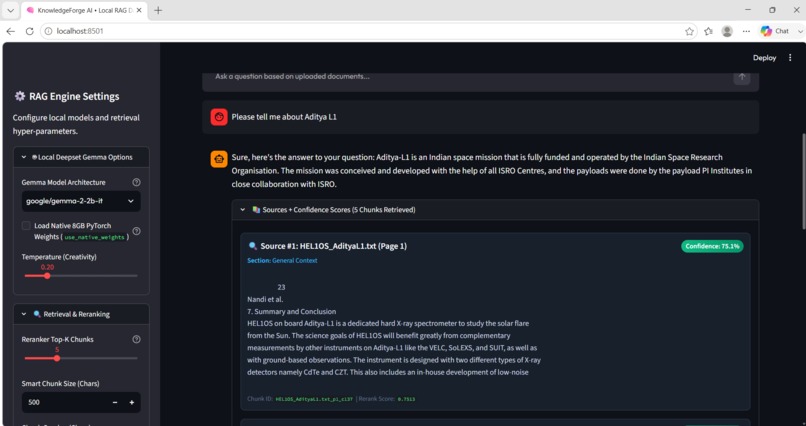Image resolution: width=806 pixels, height=426 pixels.
Task: Open browser settings and more menu
Action: pyautogui.click(x=746, y=31)
